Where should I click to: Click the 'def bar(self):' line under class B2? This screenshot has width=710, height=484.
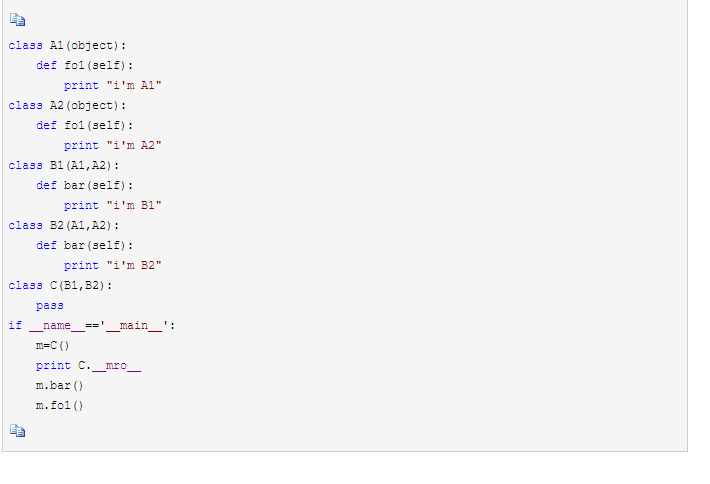point(85,245)
